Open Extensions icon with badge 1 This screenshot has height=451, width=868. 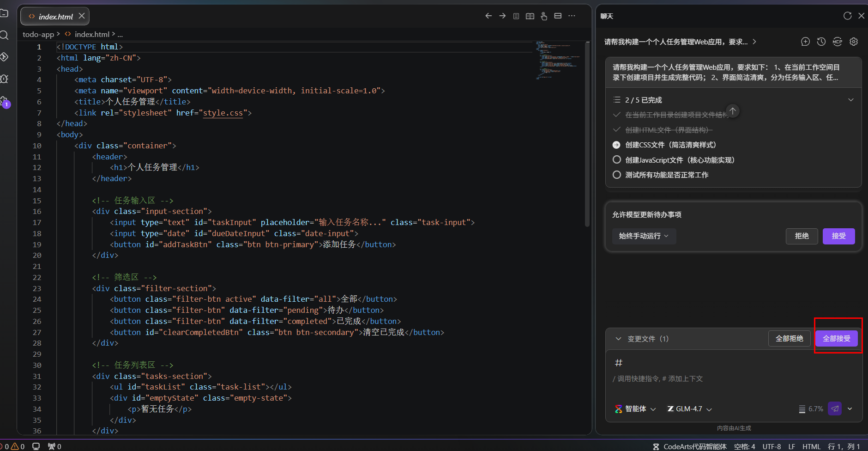(x=5, y=102)
